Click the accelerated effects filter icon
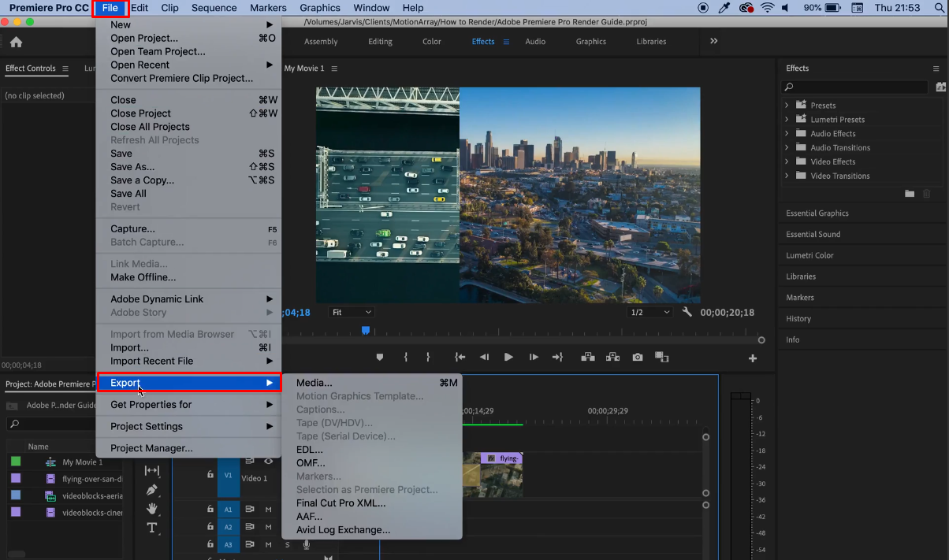This screenshot has width=949, height=560. click(x=940, y=87)
